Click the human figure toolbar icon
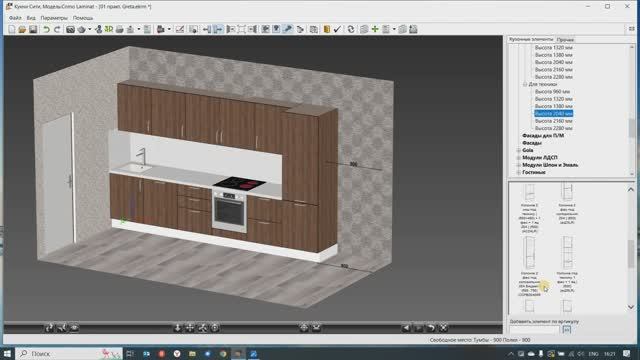Screen dimensions: 640x360 tap(98, 29)
